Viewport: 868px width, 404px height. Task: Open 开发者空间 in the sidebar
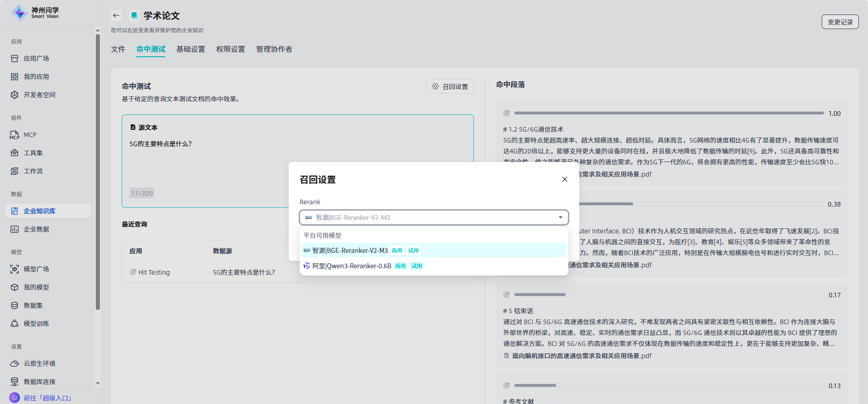pyautogui.click(x=39, y=95)
